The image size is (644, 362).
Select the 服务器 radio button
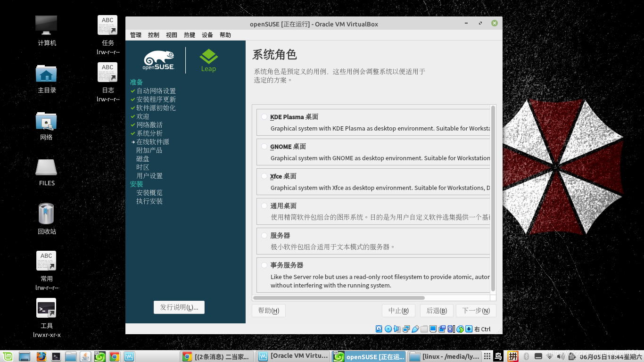[264, 236]
